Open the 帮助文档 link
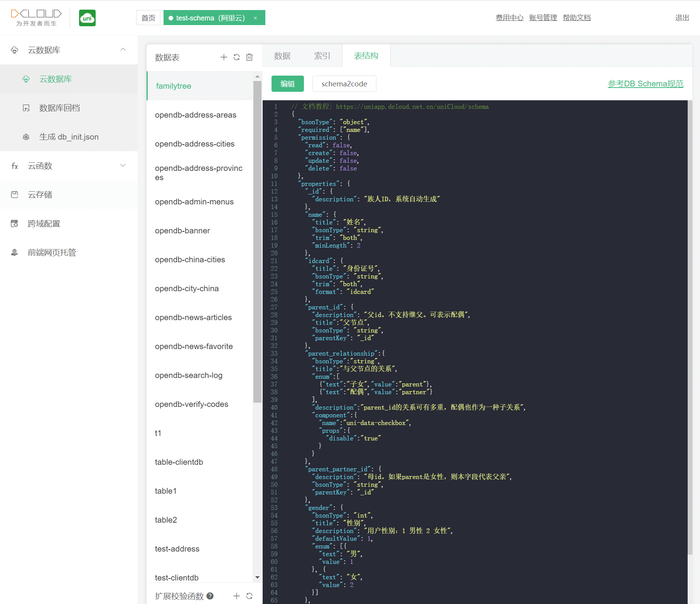Screen dimensions: 700x604 [x=577, y=18]
